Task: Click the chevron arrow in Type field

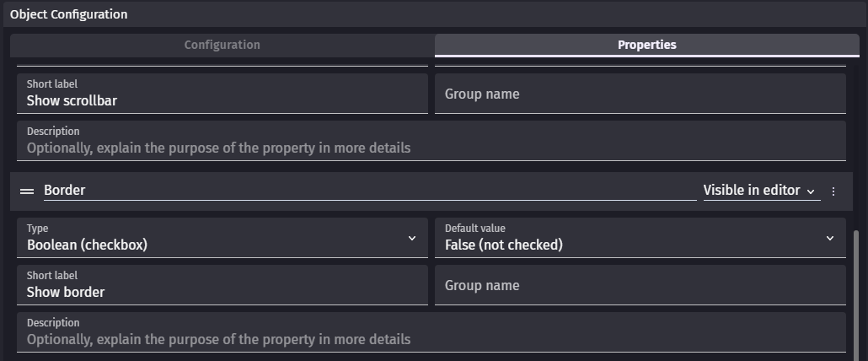Action: (412, 238)
